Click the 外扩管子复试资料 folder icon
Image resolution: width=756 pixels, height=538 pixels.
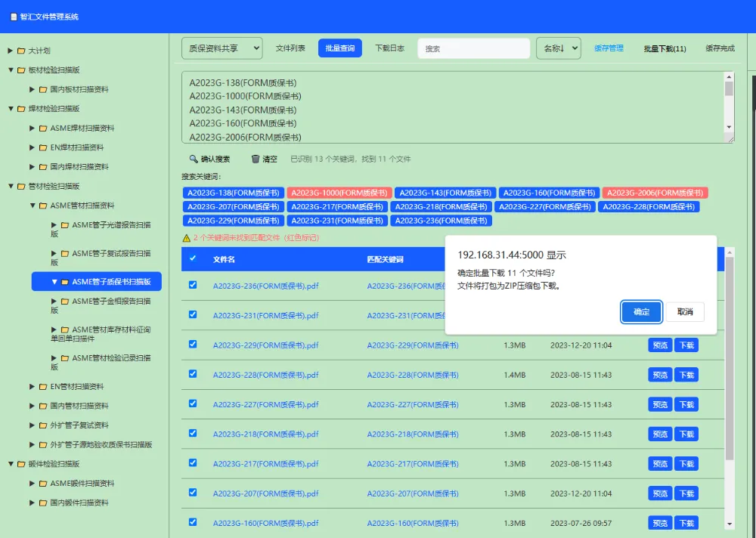43,425
